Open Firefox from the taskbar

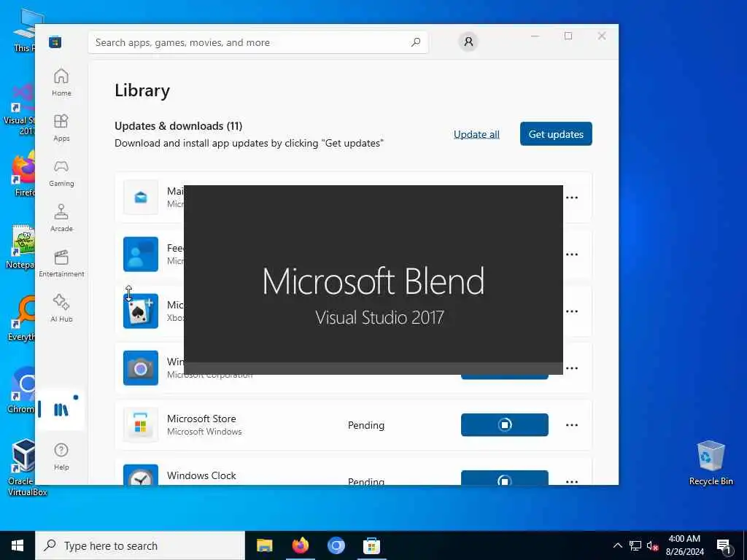[x=300, y=545]
